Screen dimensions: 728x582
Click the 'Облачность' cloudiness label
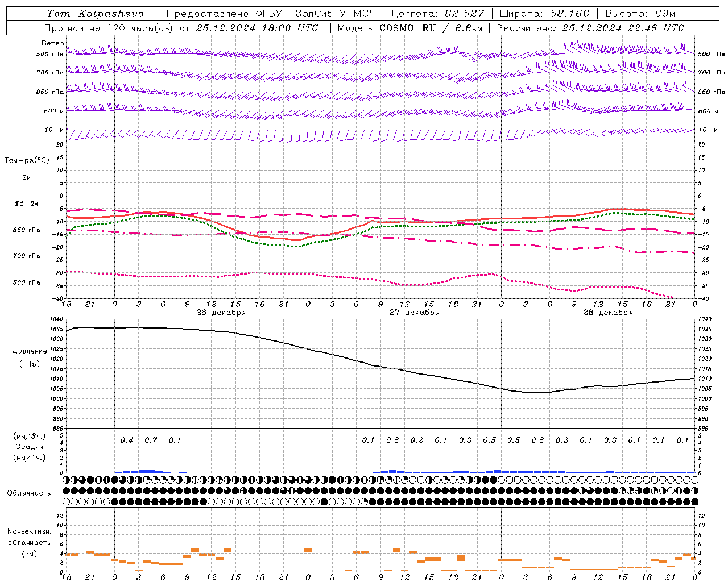point(29,493)
